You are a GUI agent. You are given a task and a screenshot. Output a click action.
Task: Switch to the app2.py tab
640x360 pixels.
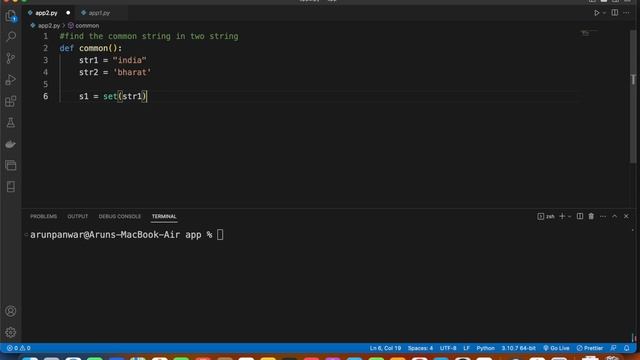[46, 13]
